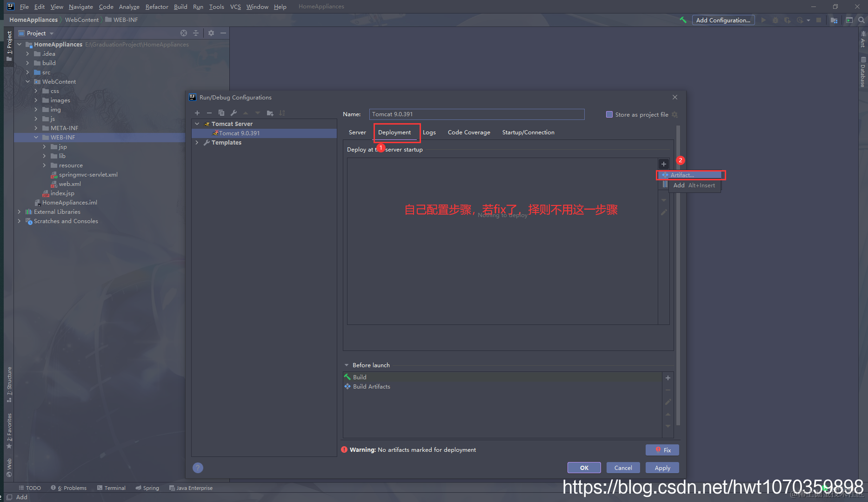Locate current file target icon in Project panel

(184, 33)
